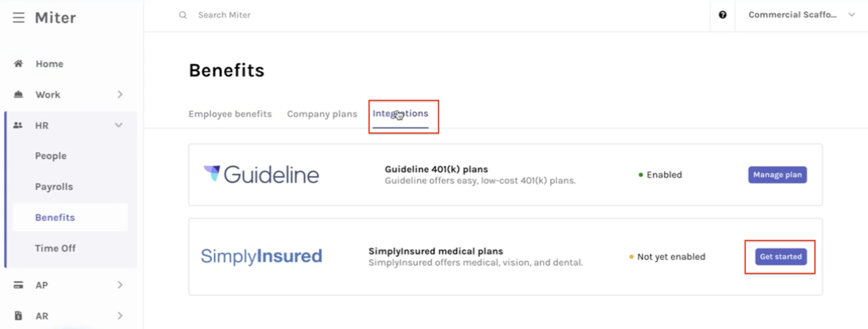
Task: Click the AR document icon
Action: coord(18,316)
